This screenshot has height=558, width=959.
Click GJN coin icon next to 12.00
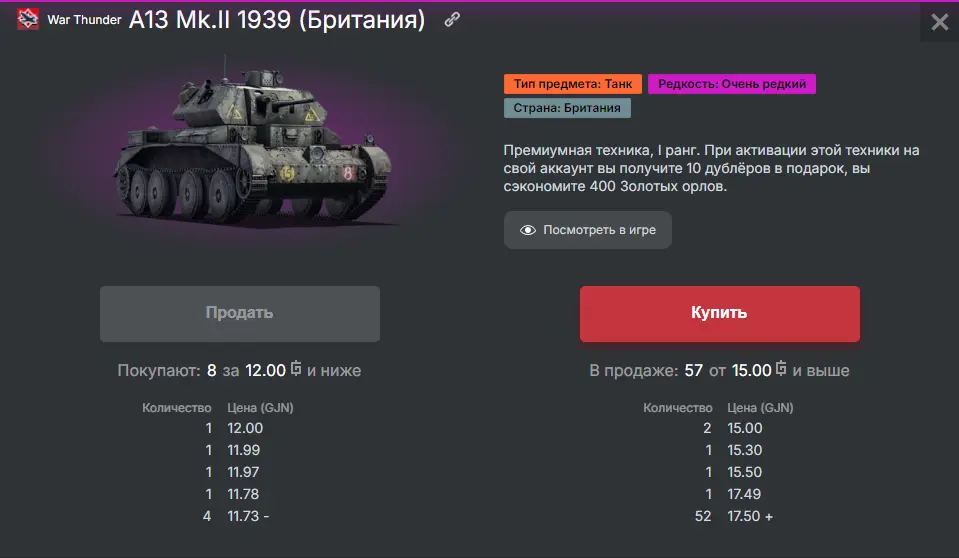tap(296, 370)
